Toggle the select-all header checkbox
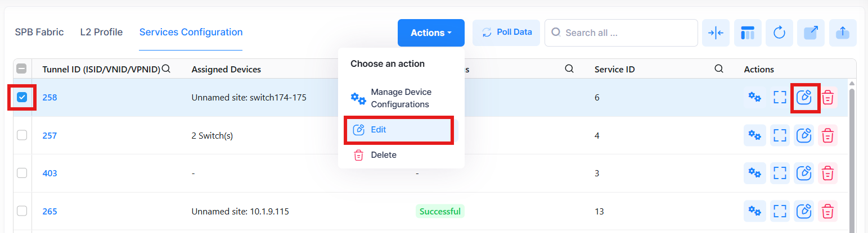This screenshot has width=868, height=233. pyautogui.click(x=22, y=69)
